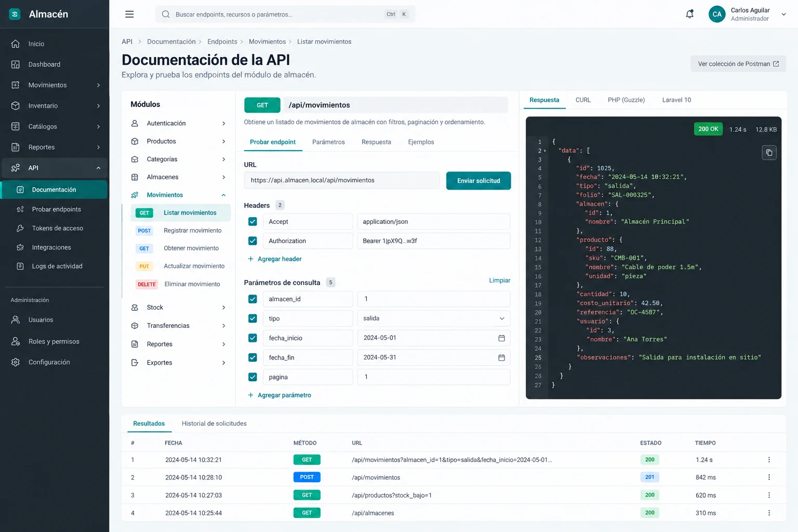The image size is (798, 532).
Task: Click the search endpoints input field
Action: tap(285, 15)
